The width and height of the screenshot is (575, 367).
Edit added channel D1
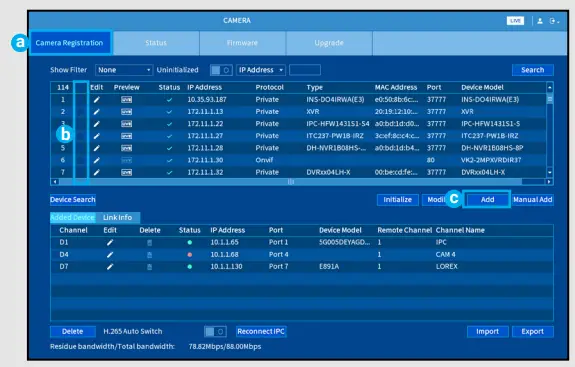110,242
